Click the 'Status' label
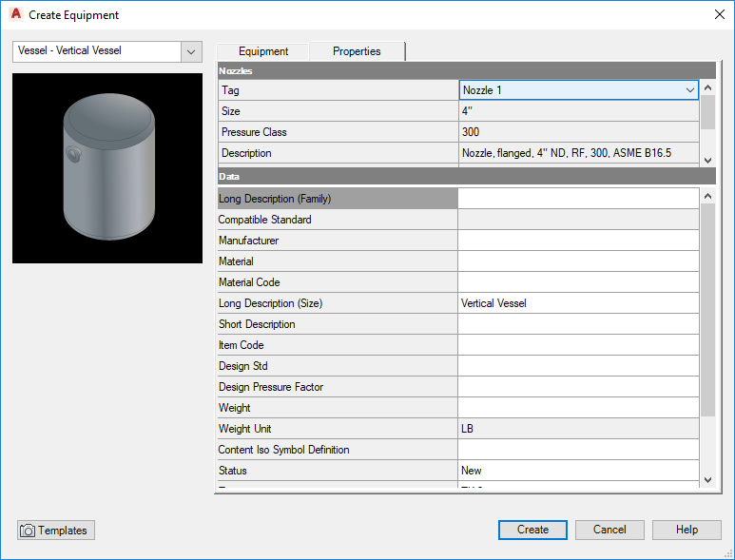The width and height of the screenshot is (735, 560). pos(233,471)
